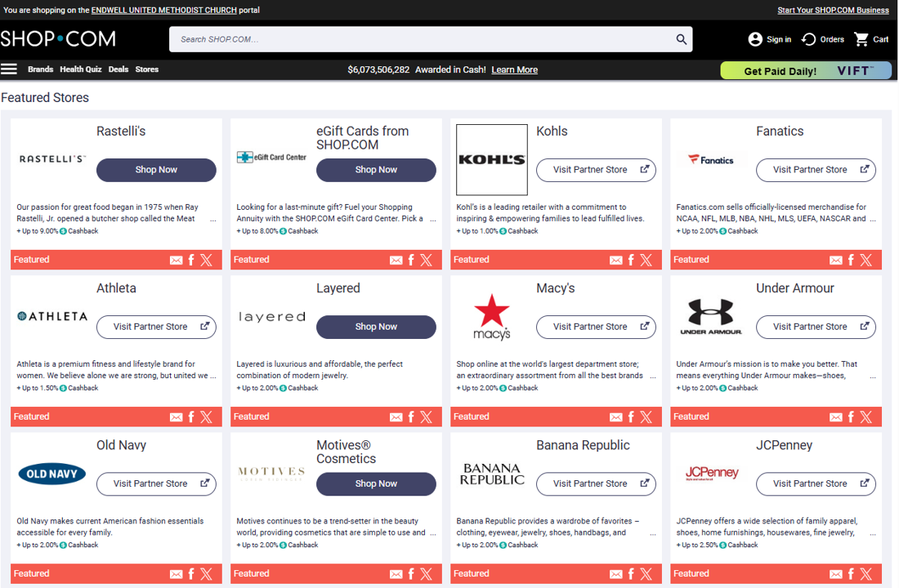Share Rastelli's via email icon
The image size is (899, 588).
tap(176, 261)
